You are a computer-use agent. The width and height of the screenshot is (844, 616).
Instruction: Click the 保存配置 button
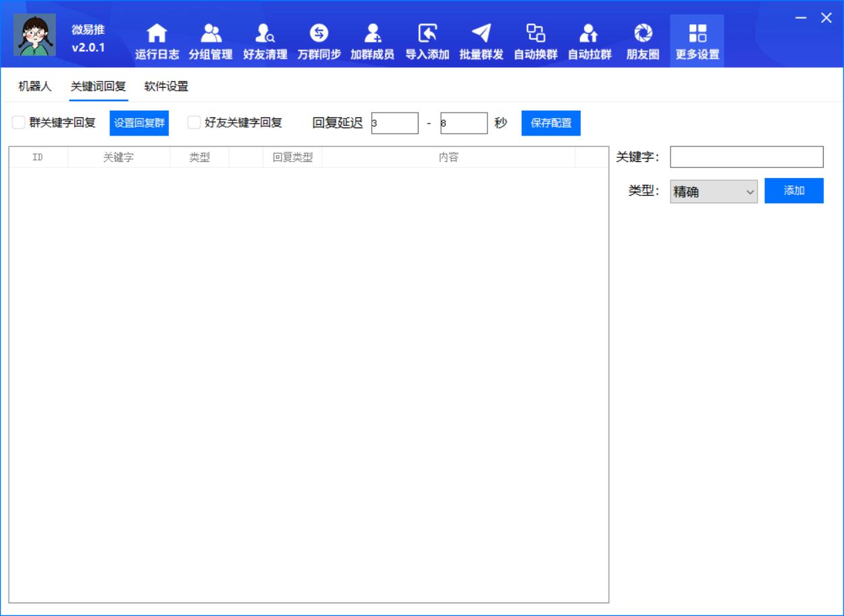click(x=550, y=123)
